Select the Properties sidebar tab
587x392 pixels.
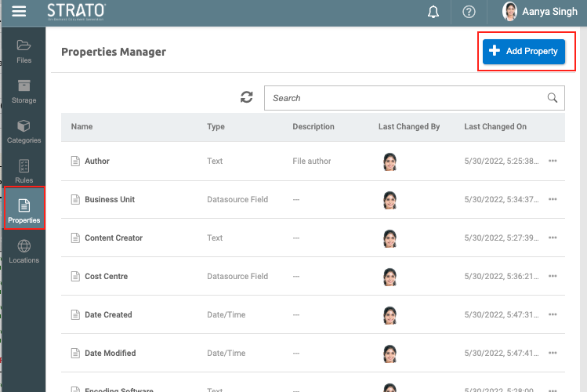tap(24, 210)
